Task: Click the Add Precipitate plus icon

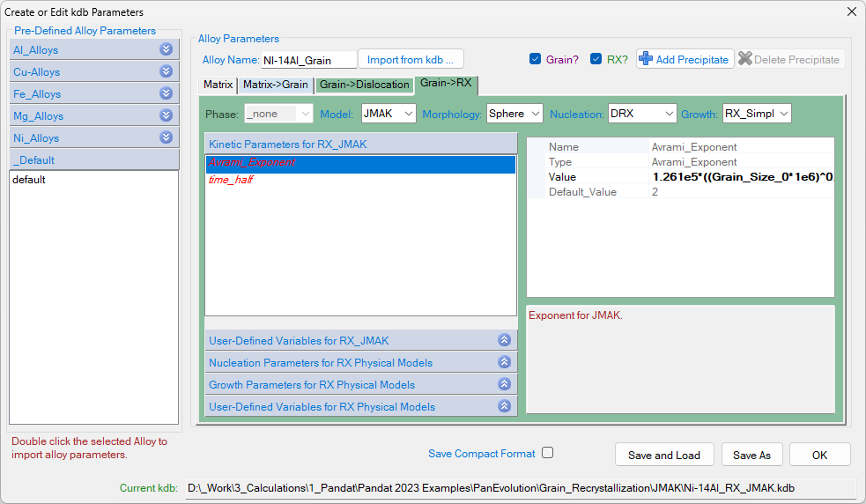Action: coord(646,59)
